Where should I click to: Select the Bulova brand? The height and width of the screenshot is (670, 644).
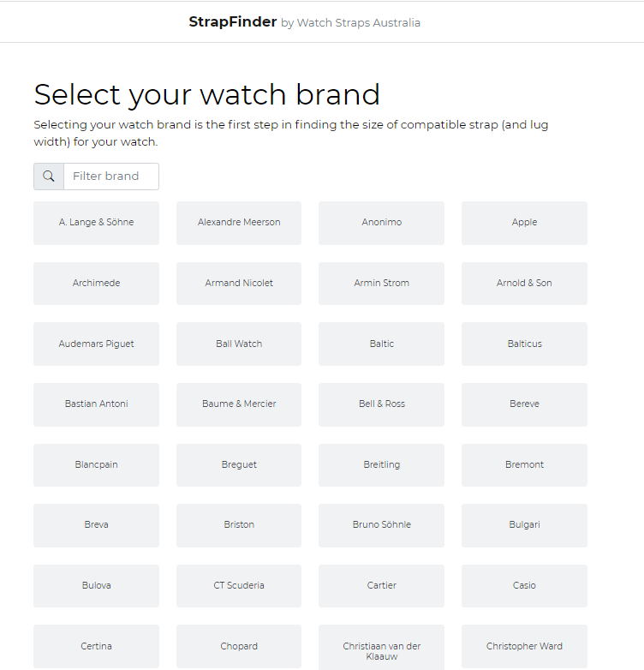tap(96, 585)
